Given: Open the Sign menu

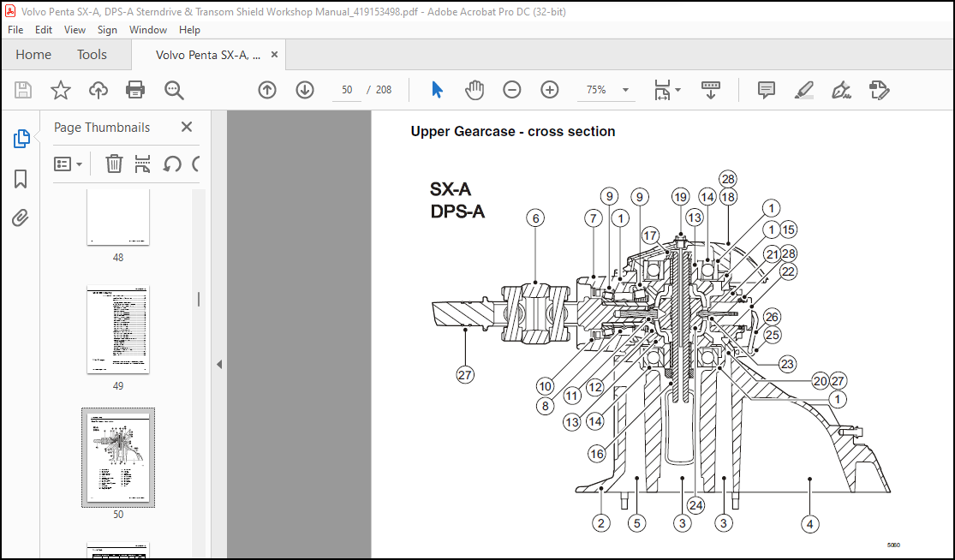Looking at the screenshot, I should click(x=107, y=30).
